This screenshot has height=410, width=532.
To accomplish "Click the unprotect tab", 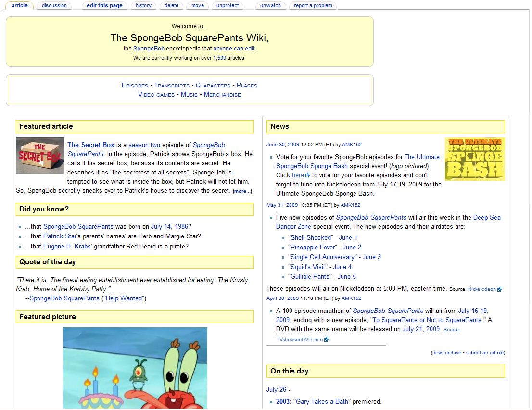I will [228, 5].
